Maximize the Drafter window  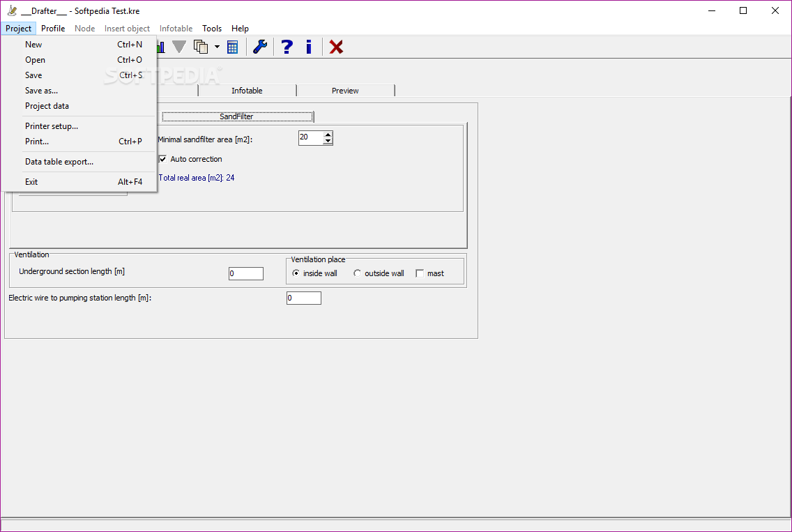click(743, 10)
